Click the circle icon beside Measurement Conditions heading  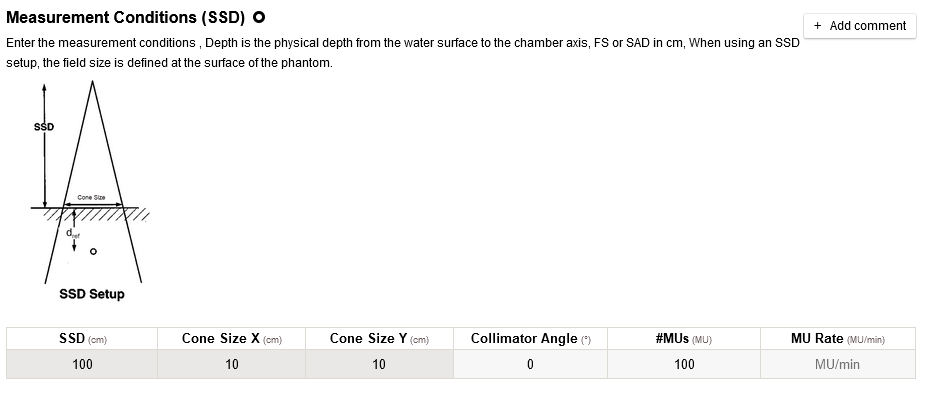click(x=259, y=17)
